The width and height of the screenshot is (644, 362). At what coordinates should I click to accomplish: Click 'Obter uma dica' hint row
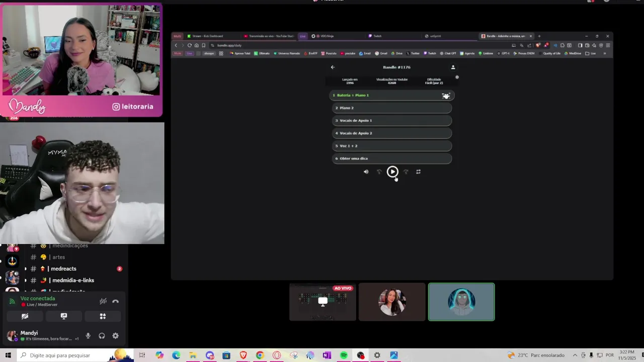coord(392,158)
